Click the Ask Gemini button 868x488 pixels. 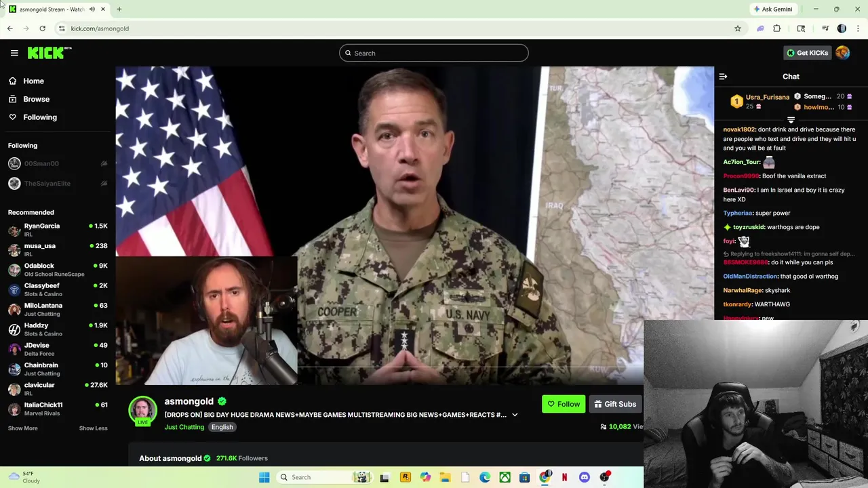pyautogui.click(x=772, y=9)
